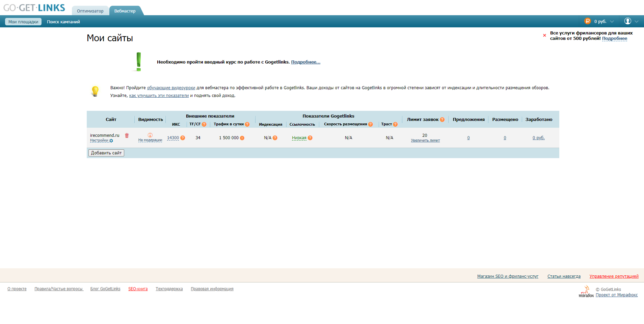Click the irecommend.ru site name
Viewport: 644px width, 324px height.
[x=105, y=135]
